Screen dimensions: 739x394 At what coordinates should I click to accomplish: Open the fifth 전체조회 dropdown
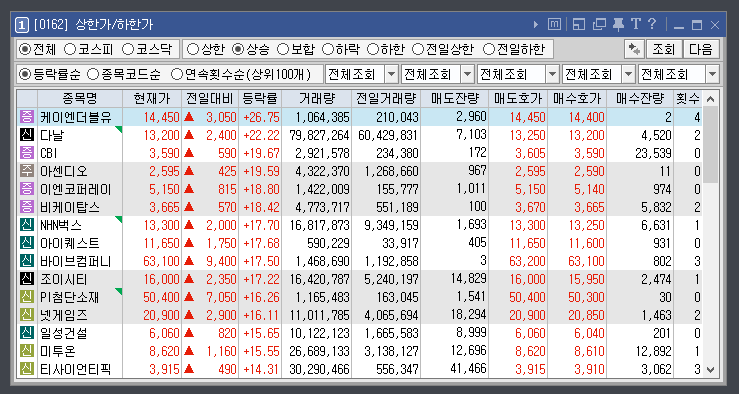(679, 74)
